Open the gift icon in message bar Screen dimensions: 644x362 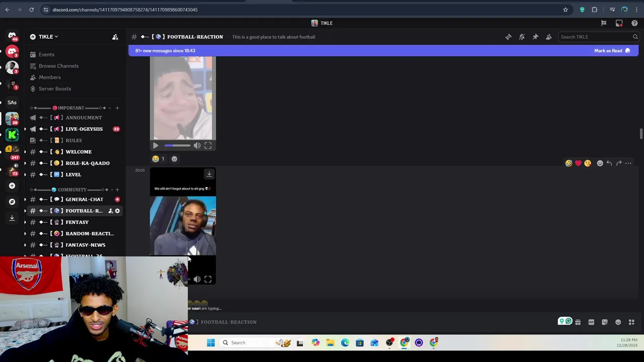click(x=578, y=322)
